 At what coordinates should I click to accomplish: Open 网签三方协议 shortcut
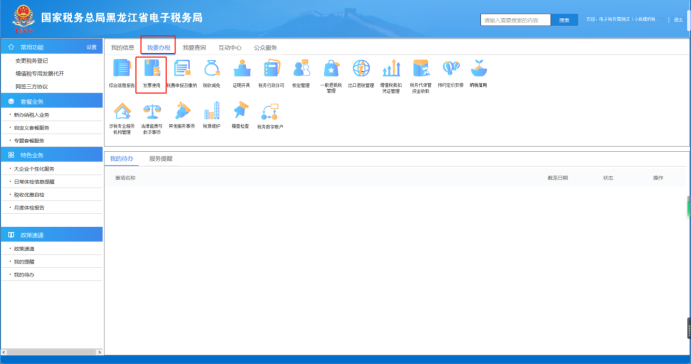click(x=32, y=87)
